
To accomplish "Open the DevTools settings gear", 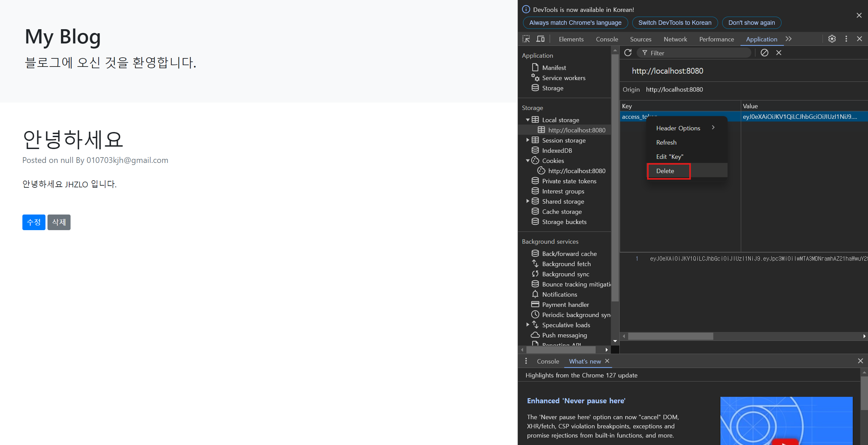I will [x=832, y=39].
